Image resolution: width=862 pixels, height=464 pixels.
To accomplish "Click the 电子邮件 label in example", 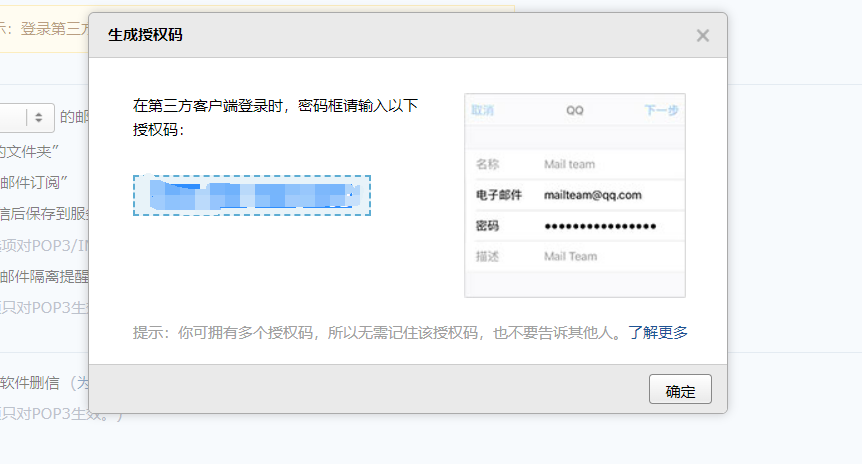I will 499,195.
